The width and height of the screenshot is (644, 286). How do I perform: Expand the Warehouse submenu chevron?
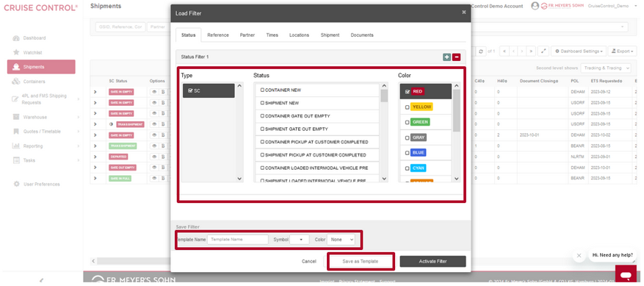point(78,118)
